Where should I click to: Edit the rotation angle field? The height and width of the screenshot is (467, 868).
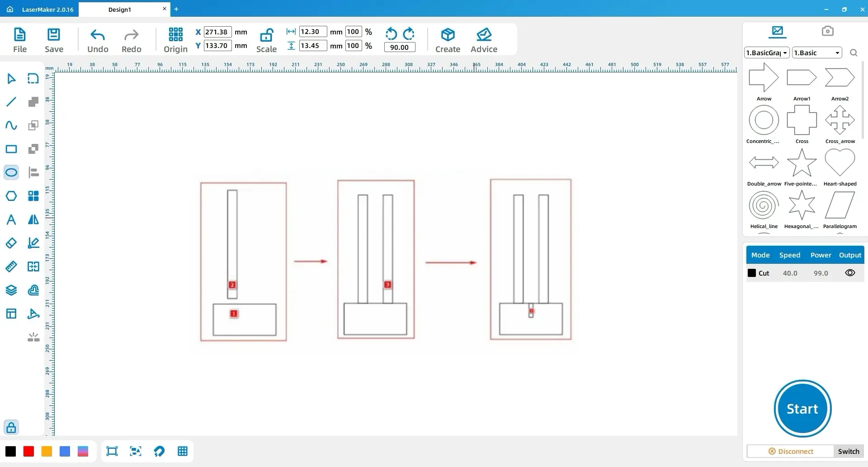(x=399, y=47)
